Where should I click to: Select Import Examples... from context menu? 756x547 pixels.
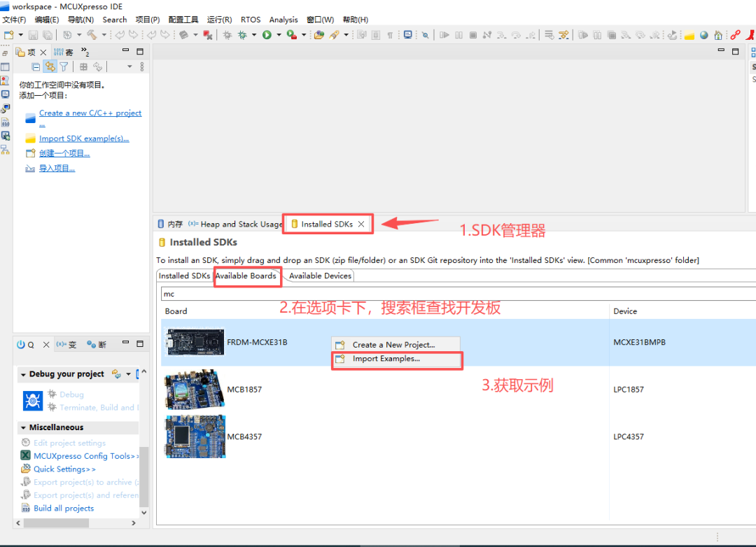click(395, 359)
